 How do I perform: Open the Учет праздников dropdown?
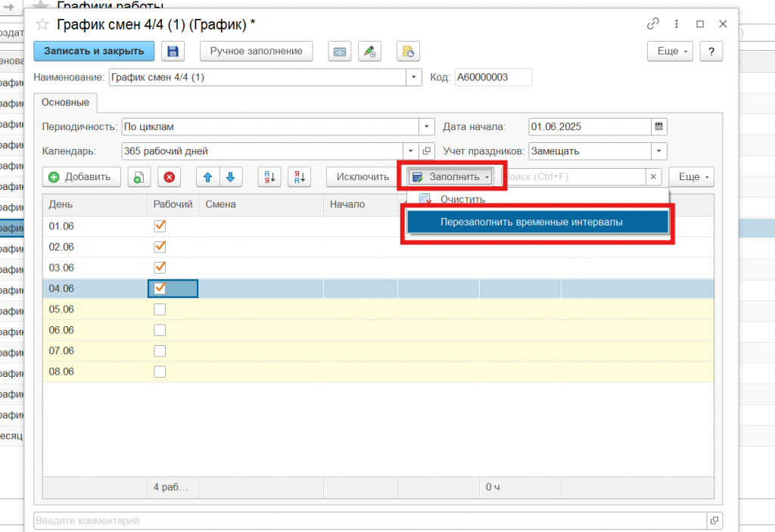pos(658,151)
